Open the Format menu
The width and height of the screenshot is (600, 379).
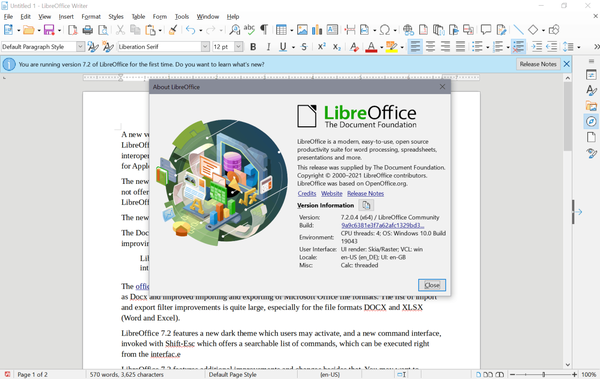[x=91, y=16]
